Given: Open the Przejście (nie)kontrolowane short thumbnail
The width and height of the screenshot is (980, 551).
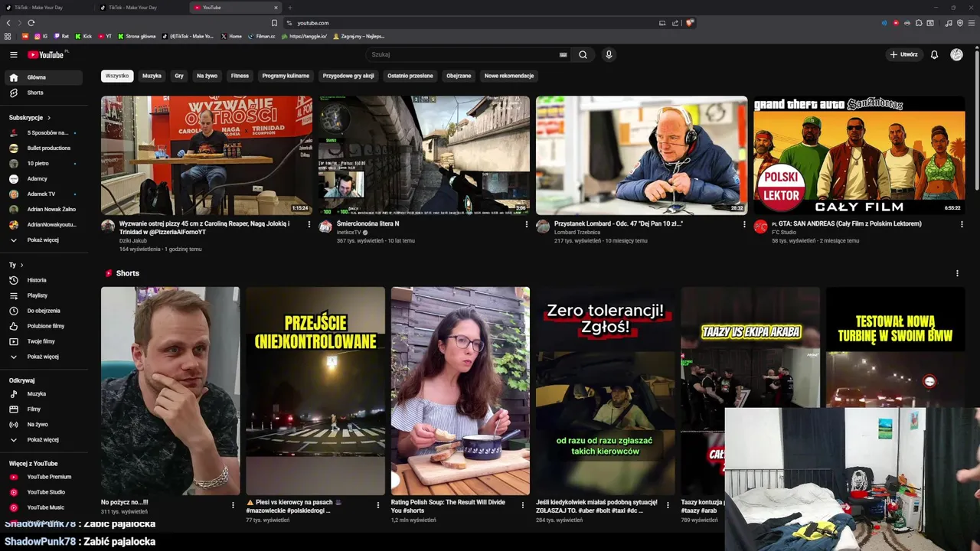Looking at the screenshot, I should (315, 391).
